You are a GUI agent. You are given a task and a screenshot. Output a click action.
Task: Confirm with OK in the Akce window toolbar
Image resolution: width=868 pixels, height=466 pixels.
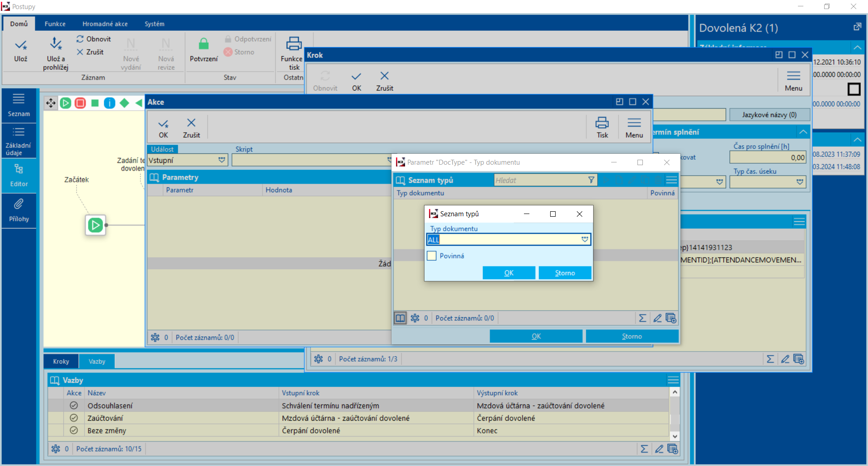tap(163, 128)
